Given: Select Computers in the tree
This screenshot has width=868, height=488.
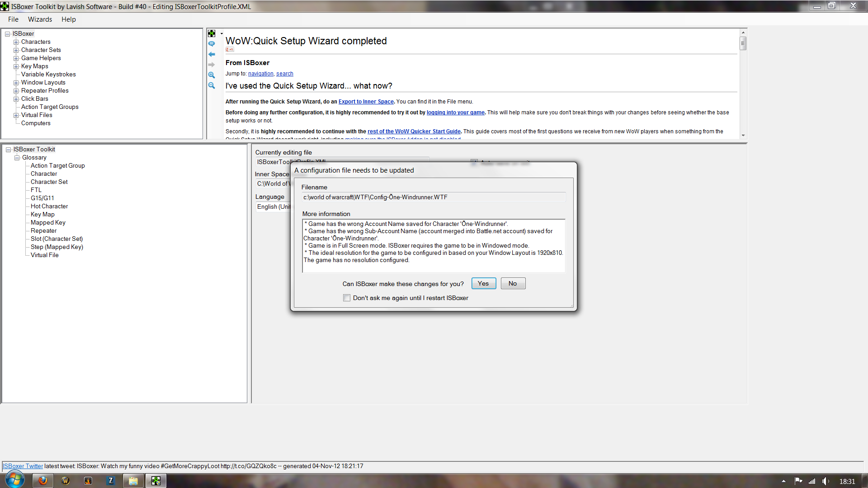Looking at the screenshot, I should point(36,123).
